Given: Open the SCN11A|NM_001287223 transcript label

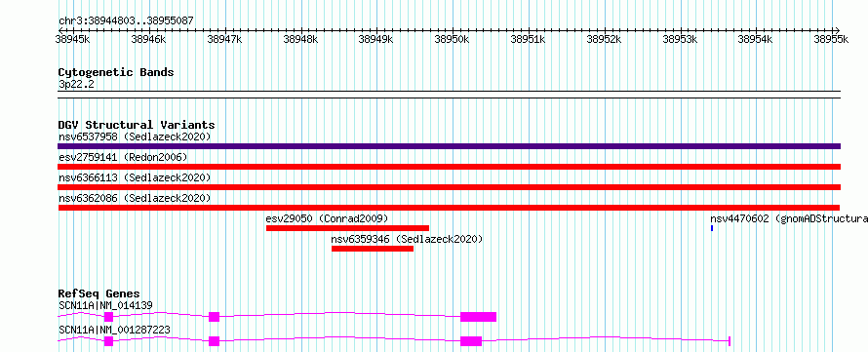Looking at the screenshot, I should (x=114, y=331).
